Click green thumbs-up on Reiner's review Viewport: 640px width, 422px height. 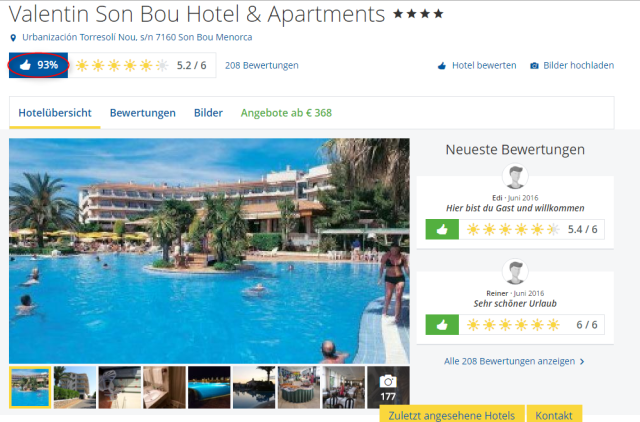pyautogui.click(x=442, y=325)
